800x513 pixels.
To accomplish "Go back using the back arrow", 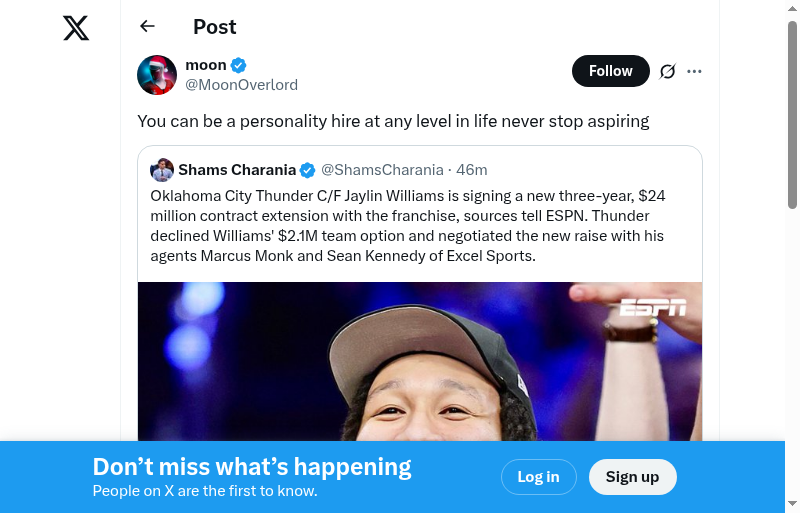I will [148, 27].
